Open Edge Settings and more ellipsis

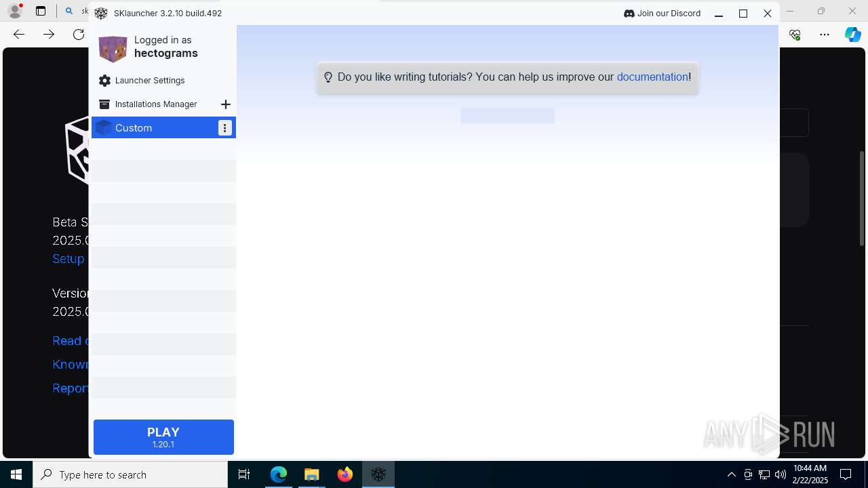pos(824,35)
